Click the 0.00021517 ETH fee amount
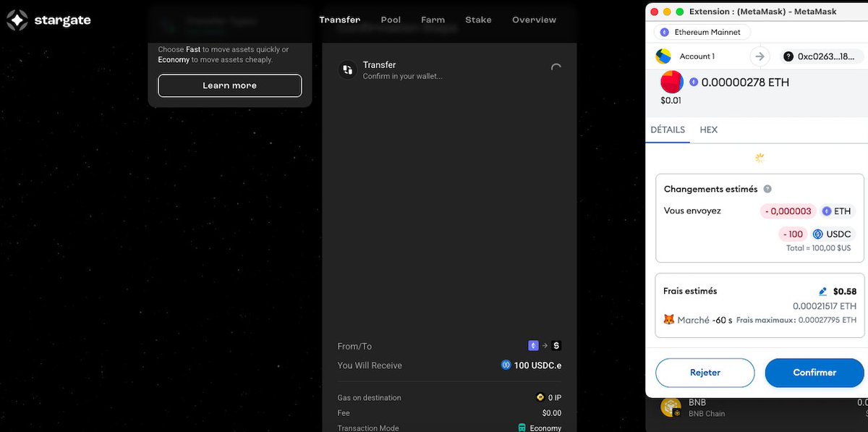Screen dimensions: 868x432 (x=825, y=305)
